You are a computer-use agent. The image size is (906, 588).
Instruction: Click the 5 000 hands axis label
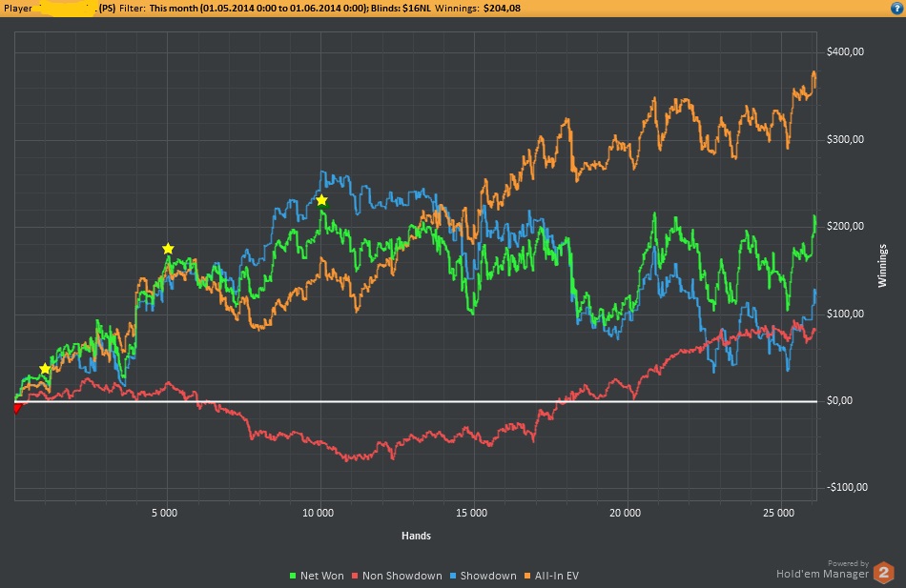click(x=165, y=513)
